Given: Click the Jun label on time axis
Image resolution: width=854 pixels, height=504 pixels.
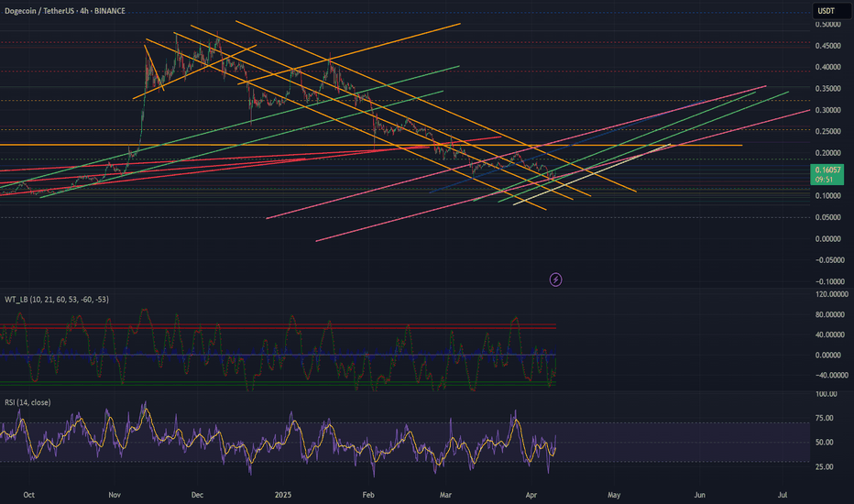Looking at the screenshot, I should (699, 495).
